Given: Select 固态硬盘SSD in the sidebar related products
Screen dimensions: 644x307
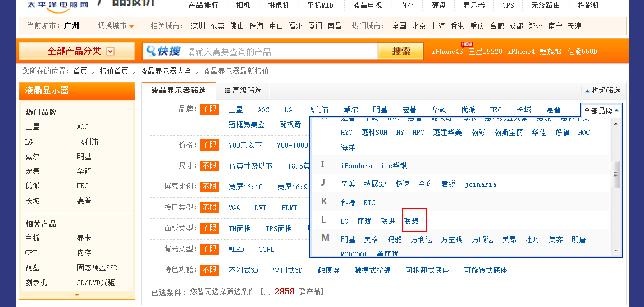Looking at the screenshot, I should point(97,268).
